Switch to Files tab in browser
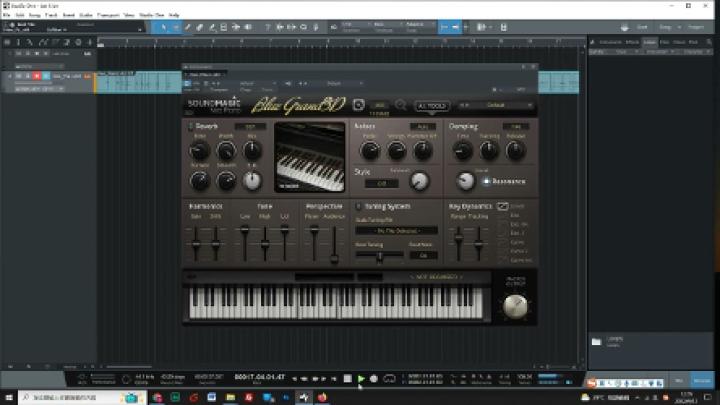720x405 pixels. [x=664, y=42]
